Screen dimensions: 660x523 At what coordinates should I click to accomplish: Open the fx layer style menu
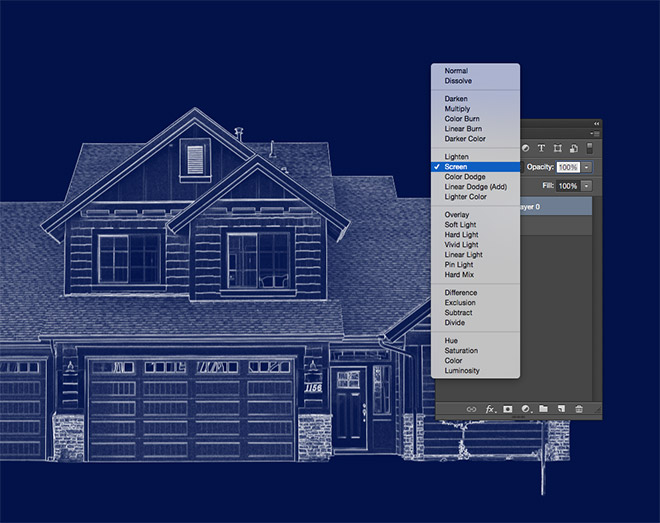click(x=490, y=409)
